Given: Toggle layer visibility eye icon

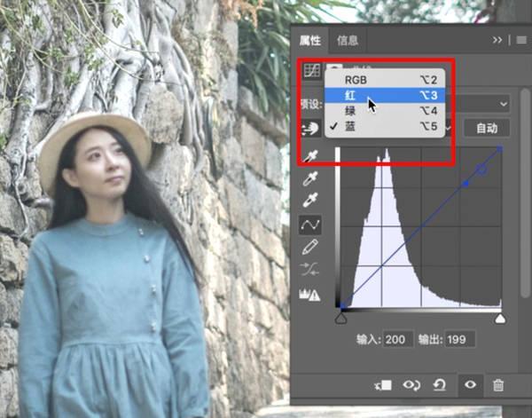Looking at the screenshot, I should 470,385.
